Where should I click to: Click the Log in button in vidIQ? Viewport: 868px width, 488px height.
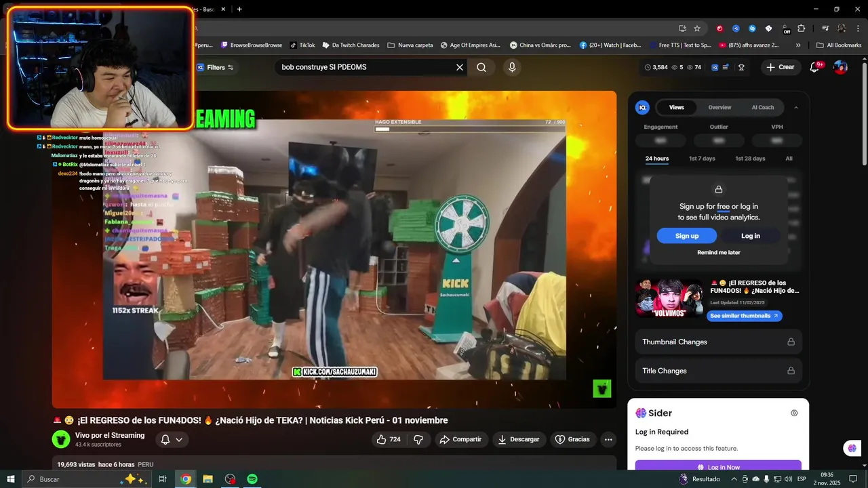point(751,236)
